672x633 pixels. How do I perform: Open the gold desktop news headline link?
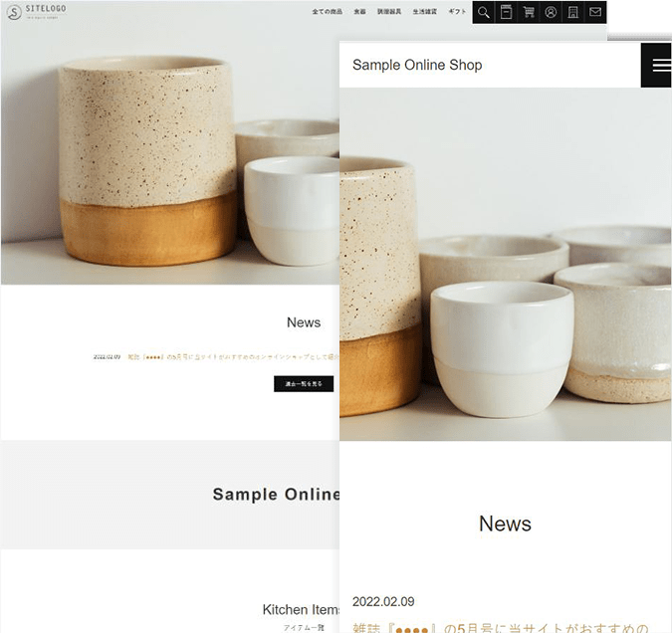click(233, 356)
